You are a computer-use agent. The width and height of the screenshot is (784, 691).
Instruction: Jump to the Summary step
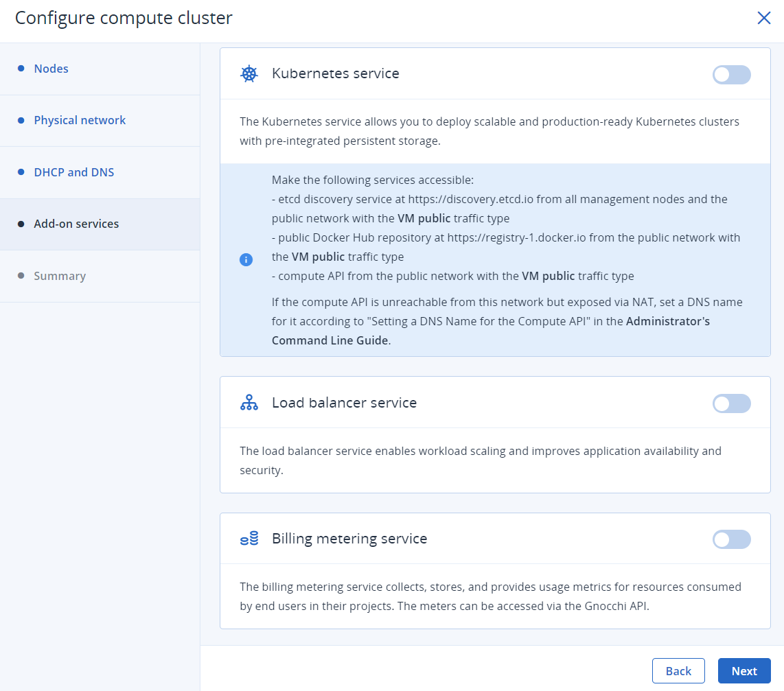point(60,276)
